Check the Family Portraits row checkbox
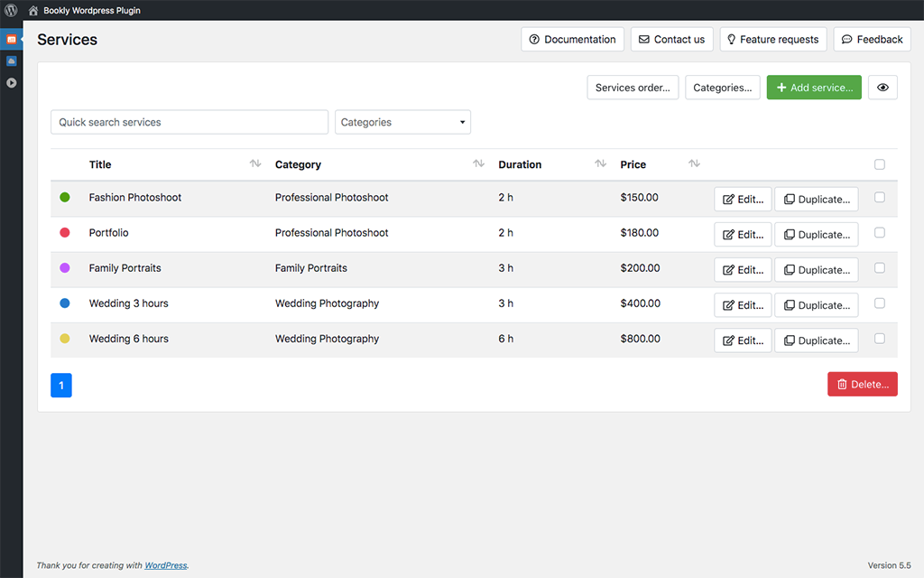This screenshot has width=924, height=578. 879,268
